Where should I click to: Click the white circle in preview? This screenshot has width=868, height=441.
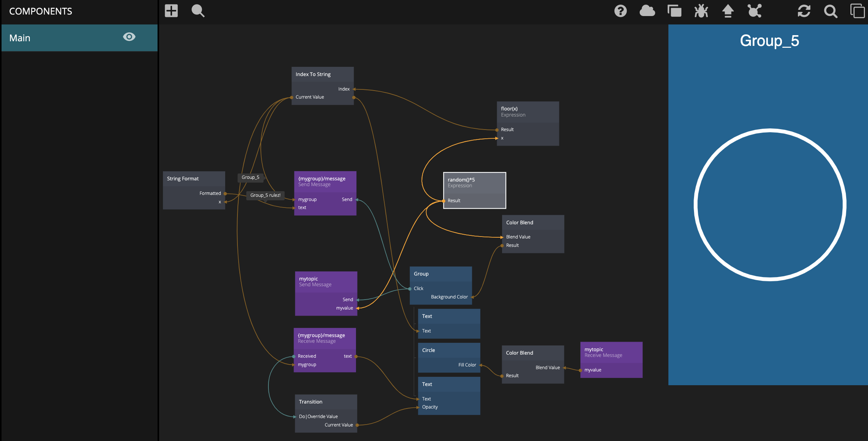[770, 205]
